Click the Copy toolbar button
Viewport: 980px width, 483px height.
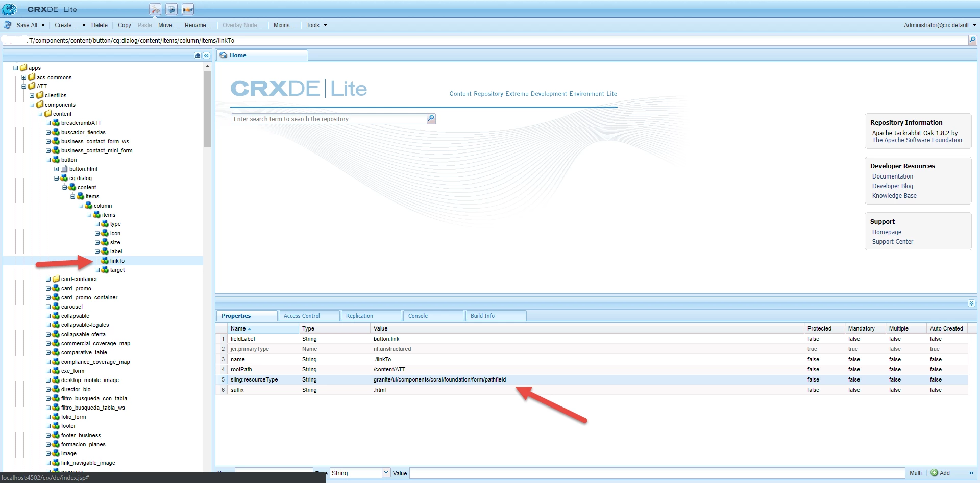pyautogui.click(x=125, y=25)
